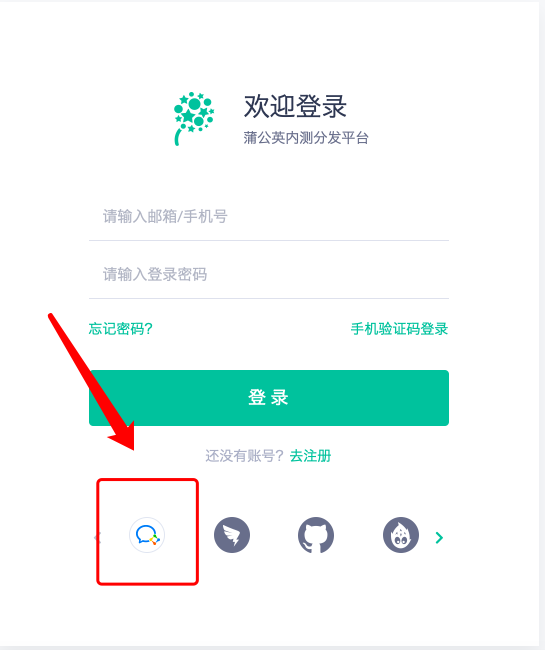The width and height of the screenshot is (545, 650).
Task: Open the 忘记密码? link
Action: point(121,329)
